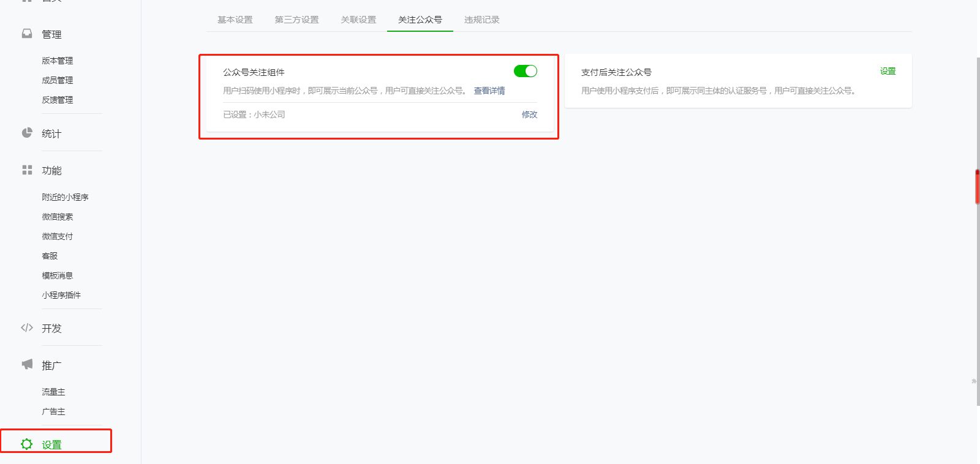Disable the 公众号关注组件 toggle switch

pyautogui.click(x=525, y=71)
